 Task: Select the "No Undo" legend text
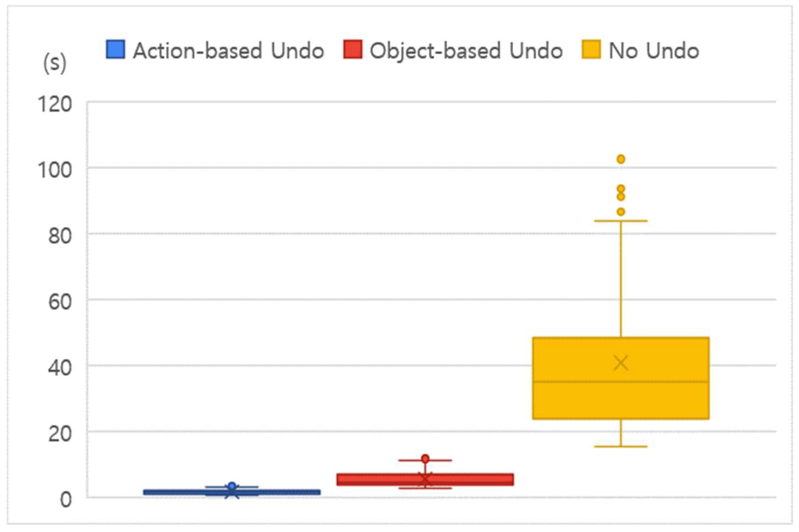click(x=654, y=51)
